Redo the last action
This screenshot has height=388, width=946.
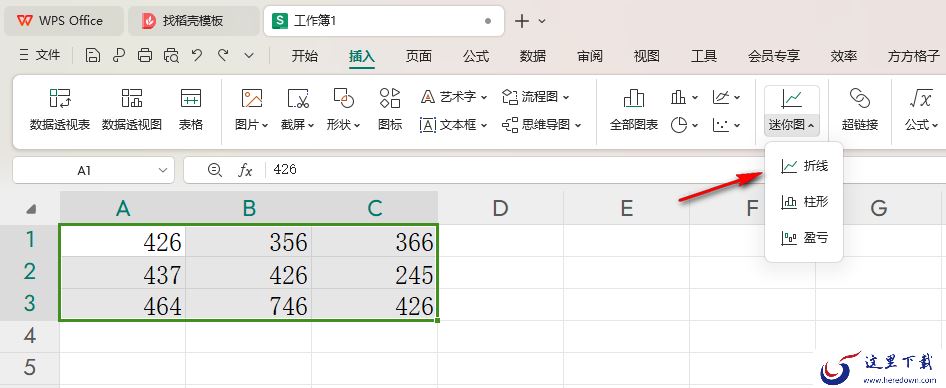223,56
